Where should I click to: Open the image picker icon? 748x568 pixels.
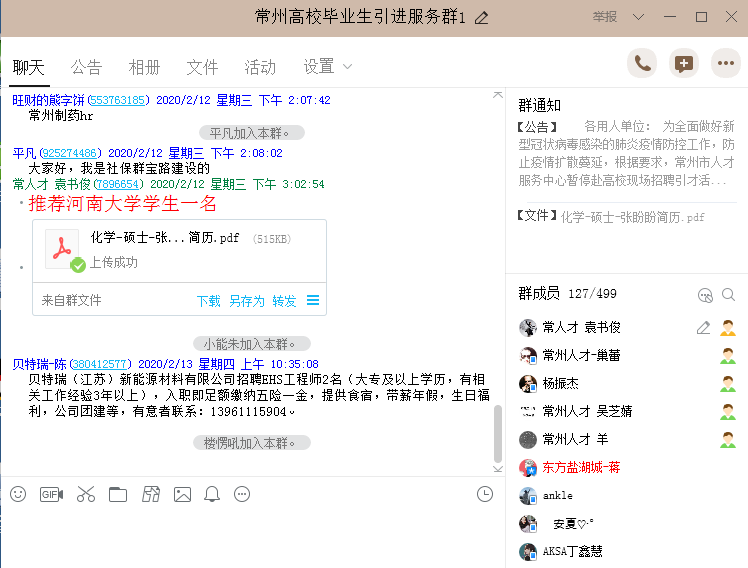point(182,494)
